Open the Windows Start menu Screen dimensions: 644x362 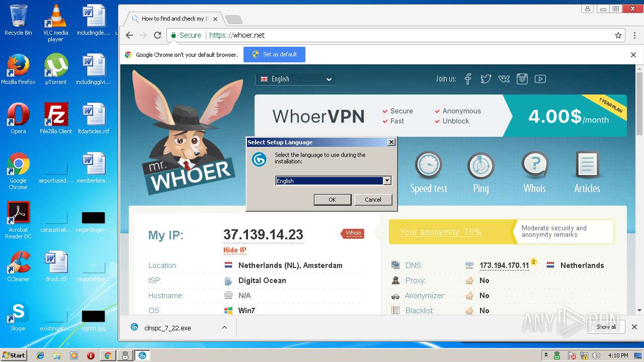[14, 355]
